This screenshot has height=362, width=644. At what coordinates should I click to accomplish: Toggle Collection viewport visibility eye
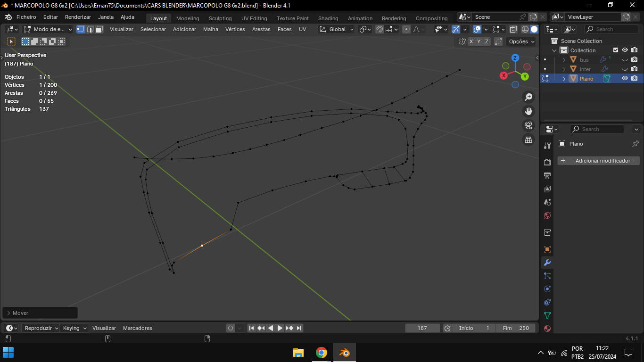click(x=625, y=50)
